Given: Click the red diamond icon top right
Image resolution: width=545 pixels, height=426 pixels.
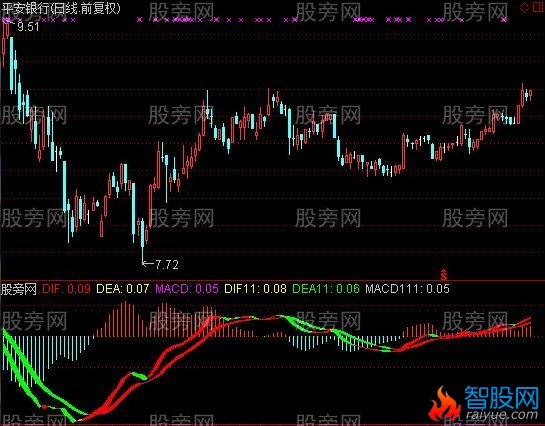Looking at the screenshot, I should [x=524, y=8].
